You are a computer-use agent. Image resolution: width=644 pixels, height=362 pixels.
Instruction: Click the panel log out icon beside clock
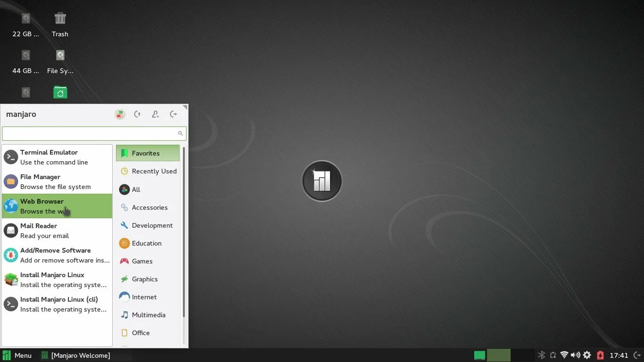[637, 355]
